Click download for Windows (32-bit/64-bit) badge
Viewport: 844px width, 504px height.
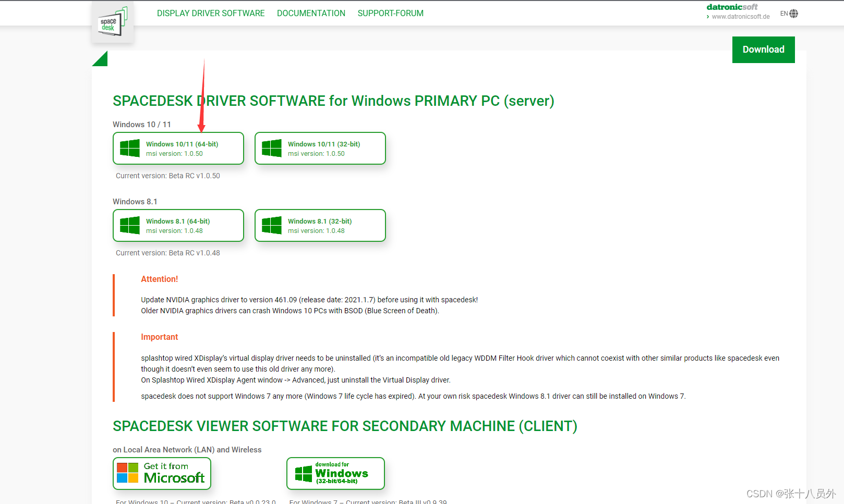coord(335,473)
